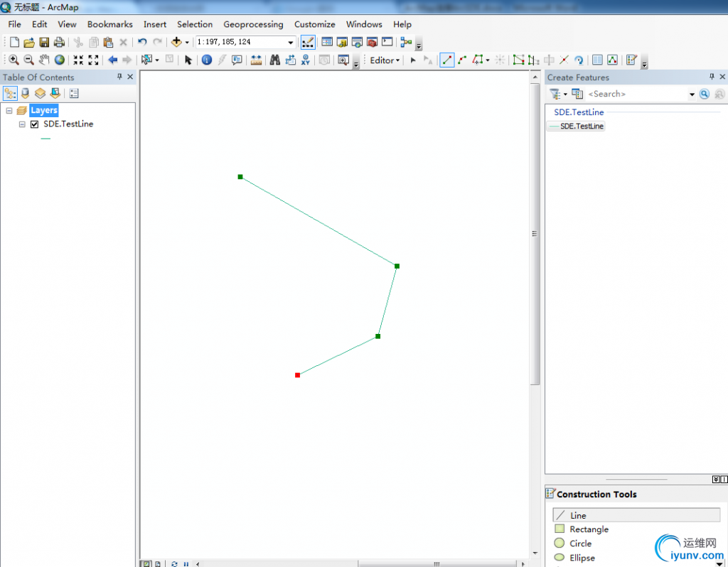Toggle the Editor toolbar icon

tap(308, 42)
